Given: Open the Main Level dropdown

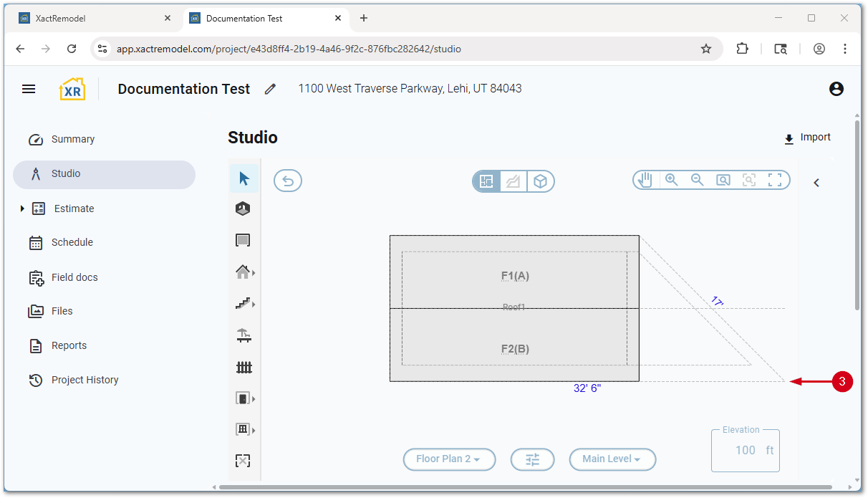Looking at the screenshot, I should tap(612, 459).
